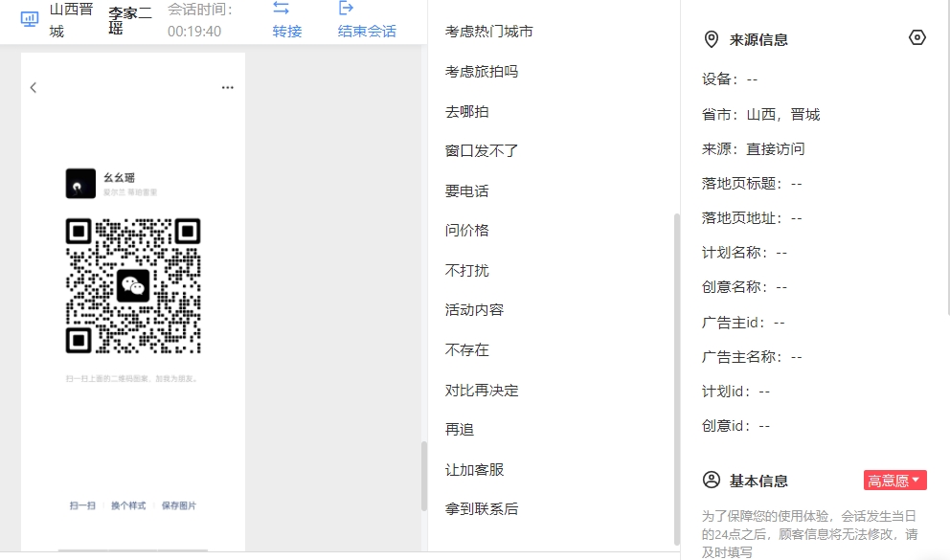950x560 pixels.
Task: Choose the 让加客服 quick reply
Action: tap(474, 470)
